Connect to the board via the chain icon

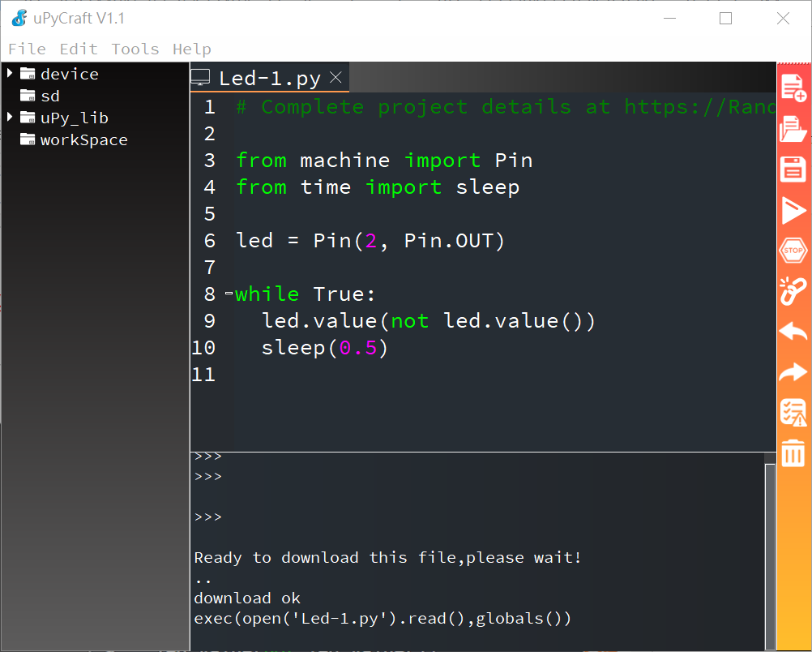pos(793,291)
